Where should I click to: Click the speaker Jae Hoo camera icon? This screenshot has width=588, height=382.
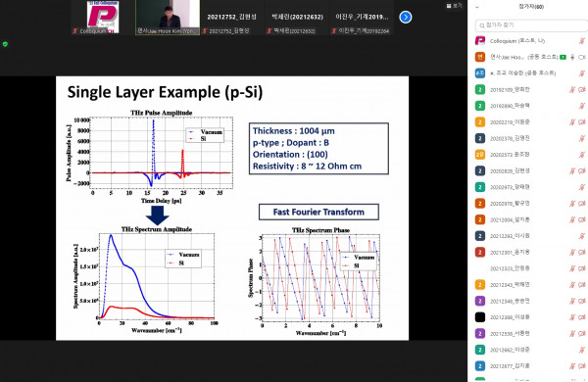coord(582,57)
